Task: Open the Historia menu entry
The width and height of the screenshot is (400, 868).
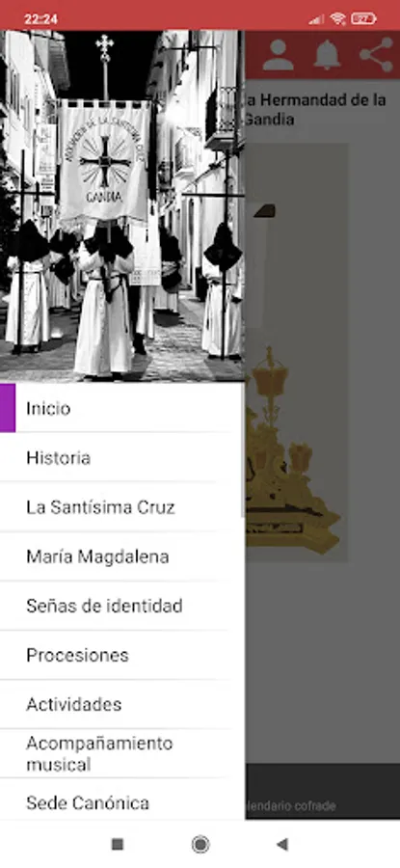Action: [x=122, y=457]
